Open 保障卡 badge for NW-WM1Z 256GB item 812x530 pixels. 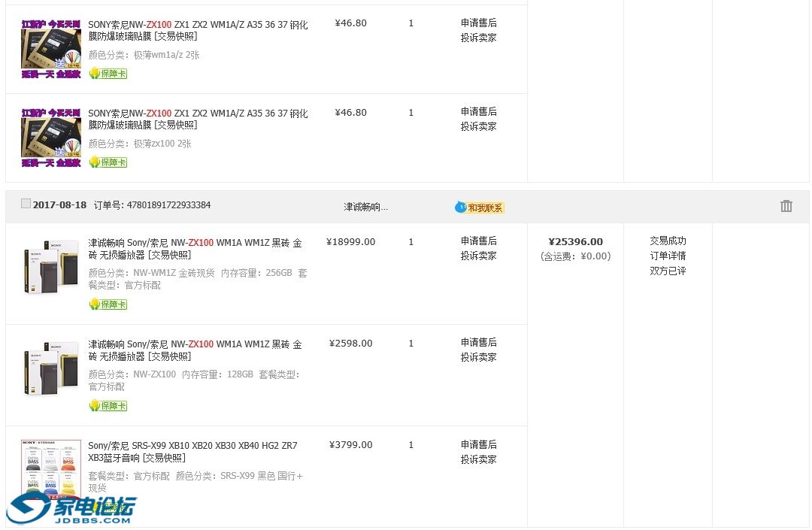pyautogui.click(x=108, y=304)
